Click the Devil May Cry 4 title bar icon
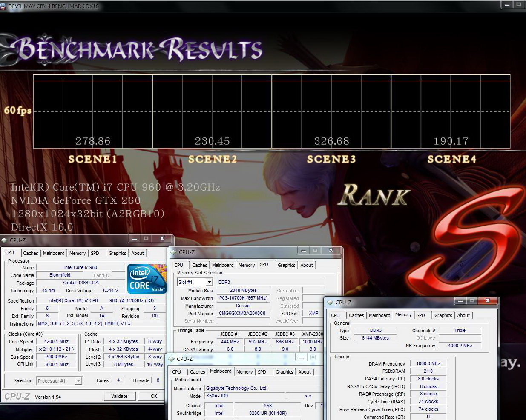The width and height of the screenshot is (526, 420). pyautogui.click(x=4, y=6)
